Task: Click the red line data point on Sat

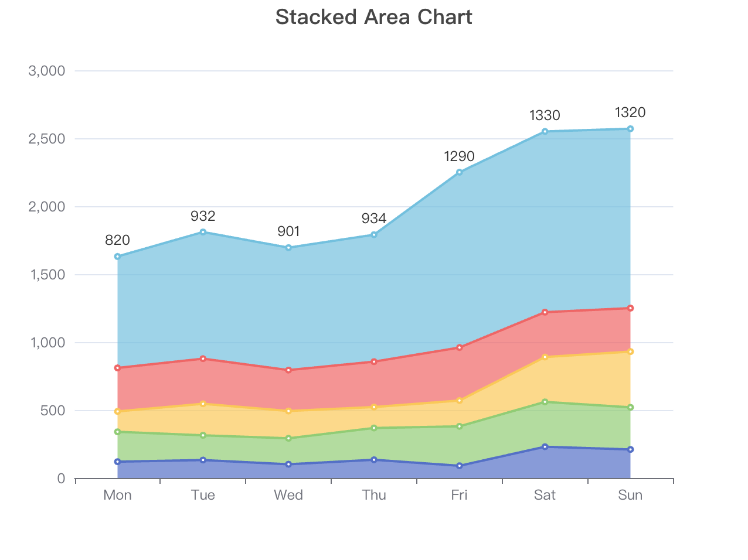Action: (545, 312)
